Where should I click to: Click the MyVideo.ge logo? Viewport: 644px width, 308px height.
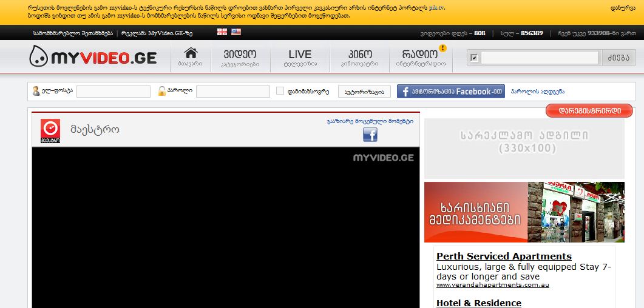click(x=93, y=56)
